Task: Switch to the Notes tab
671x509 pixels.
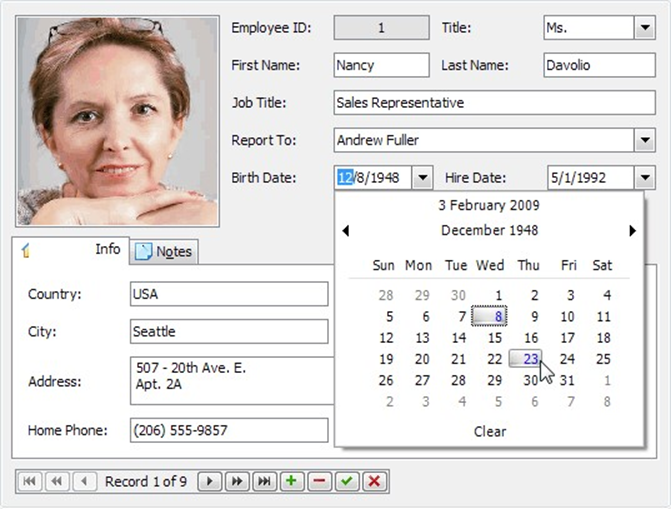Action: (165, 252)
